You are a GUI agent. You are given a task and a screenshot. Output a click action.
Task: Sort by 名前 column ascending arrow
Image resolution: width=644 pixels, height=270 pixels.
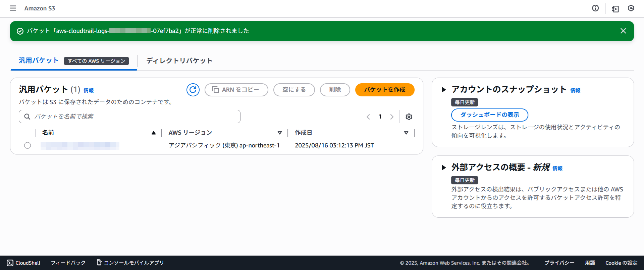point(153,133)
